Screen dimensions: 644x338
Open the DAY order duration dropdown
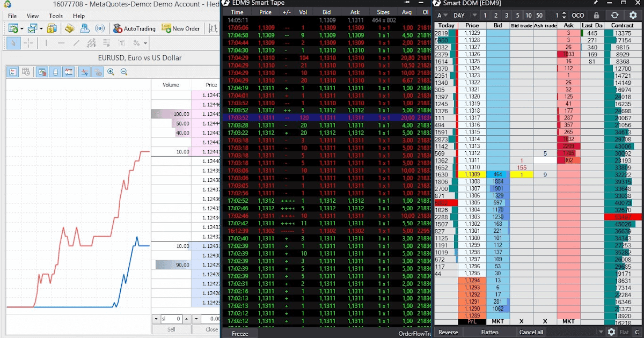(x=465, y=15)
